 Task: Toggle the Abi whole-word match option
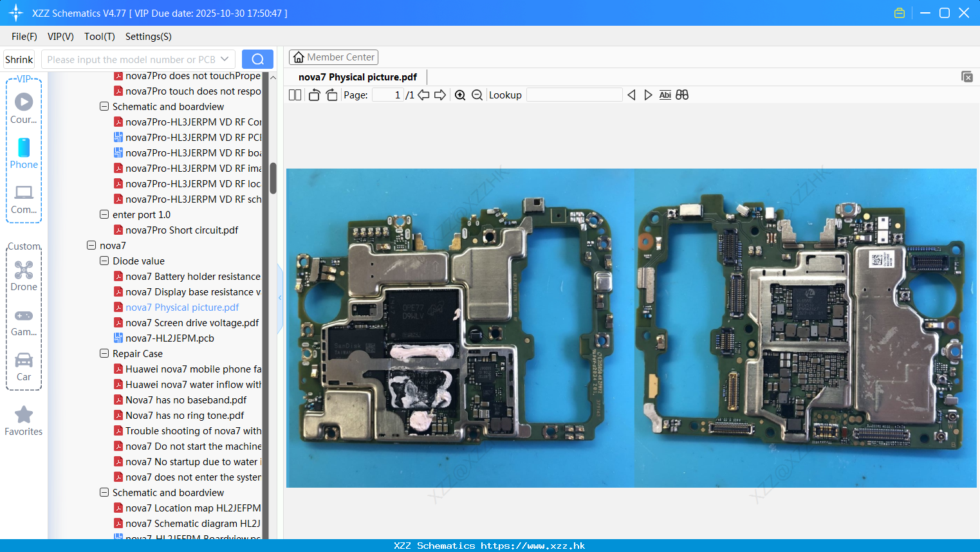click(665, 95)
